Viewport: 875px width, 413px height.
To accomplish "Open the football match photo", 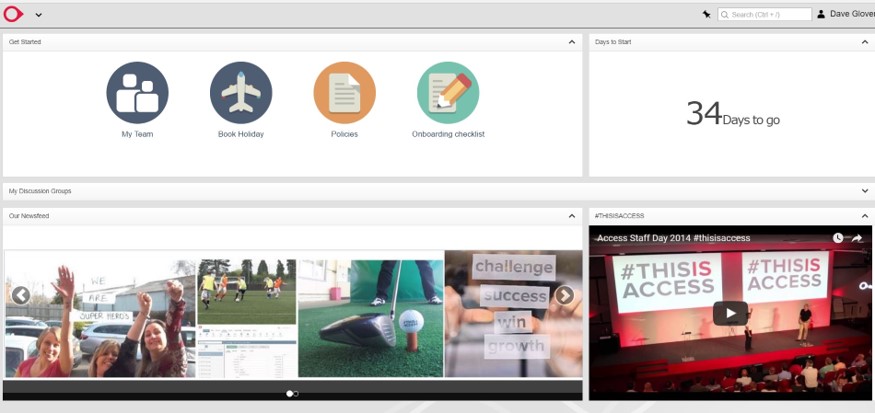I will pos(247,291).
